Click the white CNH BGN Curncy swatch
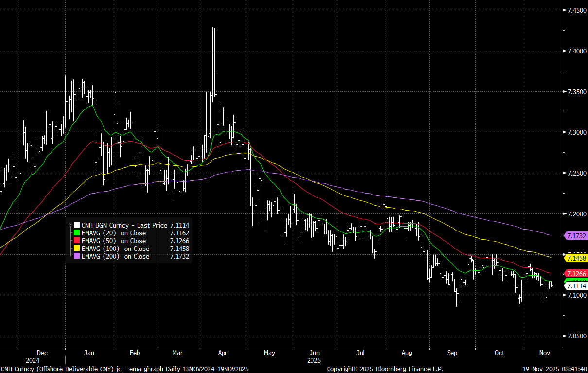The height and width of the screenshot is (373, 588). [76, 225]
